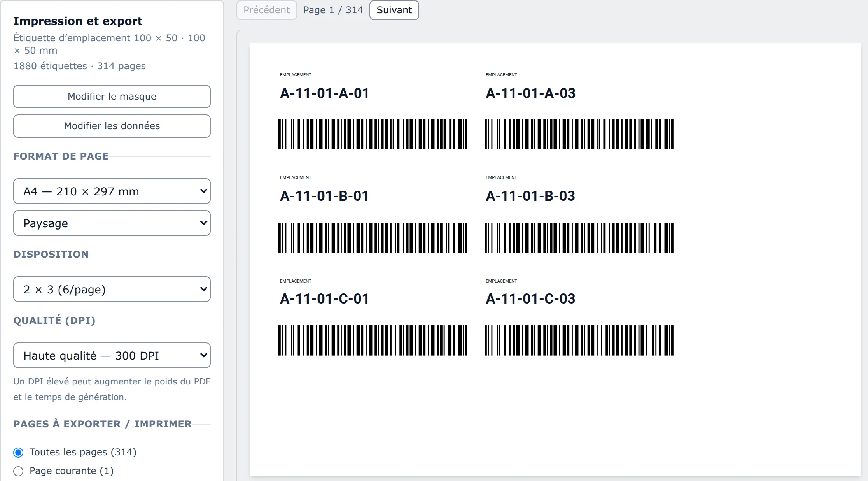Click the FORMAT DE PAGE section header
The width and height of the screenshot is (868, 481).
pyautogui.click(x=61, y=156)
